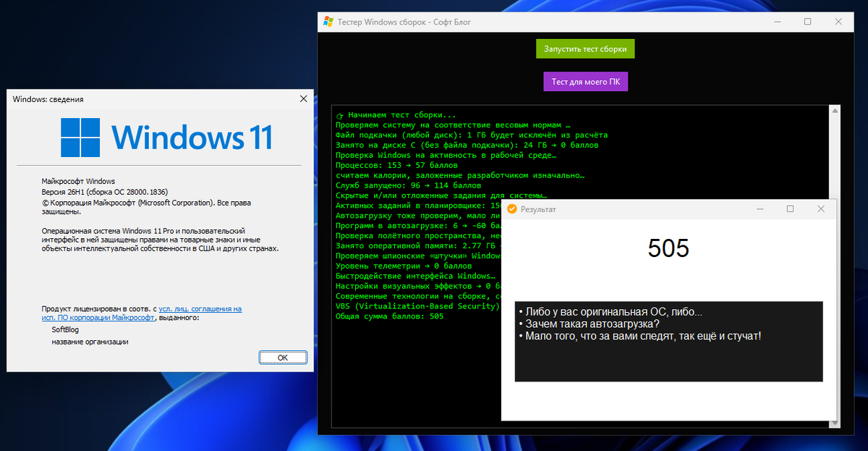Click the "Тестер Windows сборок - Софт Блог" title
868x451 pixels.
coord(404,22)
